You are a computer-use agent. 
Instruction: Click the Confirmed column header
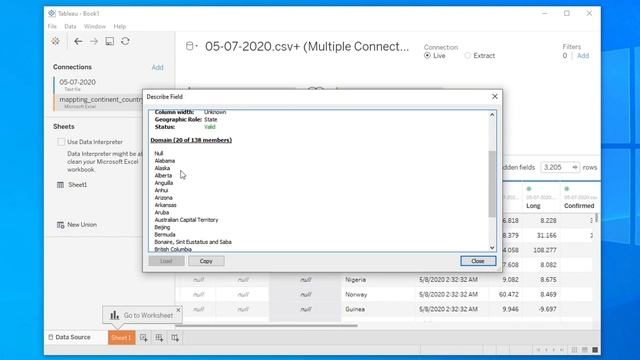tap(579, 206)
